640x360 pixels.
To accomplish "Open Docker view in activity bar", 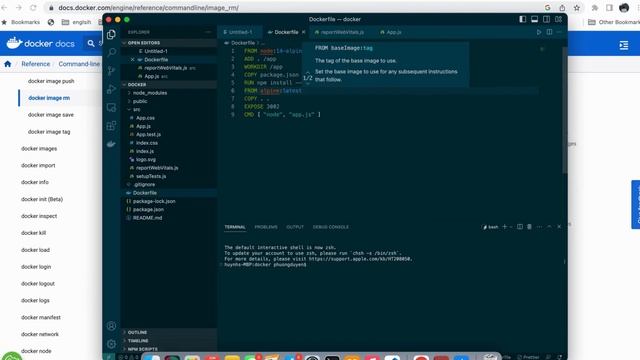I will click(111, 144).
